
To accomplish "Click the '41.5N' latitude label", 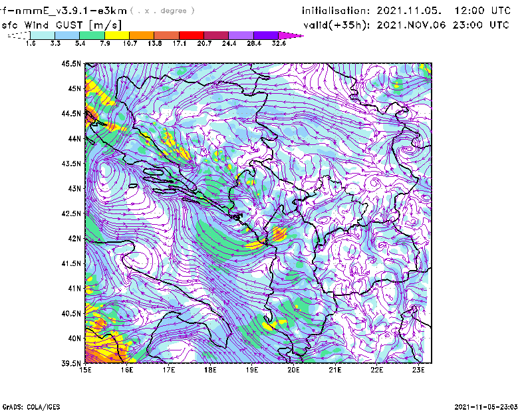I will (x=71, y=263).
